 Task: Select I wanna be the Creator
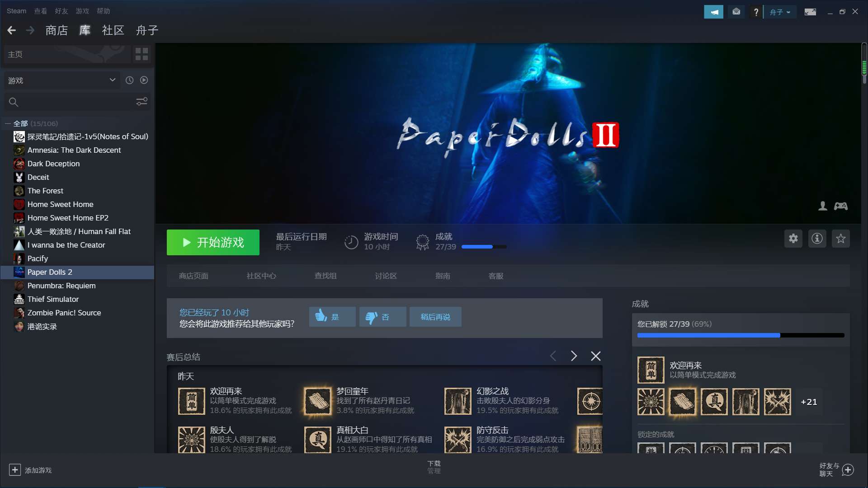point(66,245)
